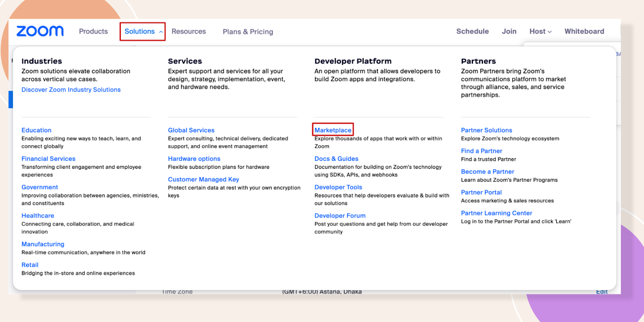644x322 pixels.
Task: Click the Services heading
Action: pyautogui.click(x=185, y=61)
